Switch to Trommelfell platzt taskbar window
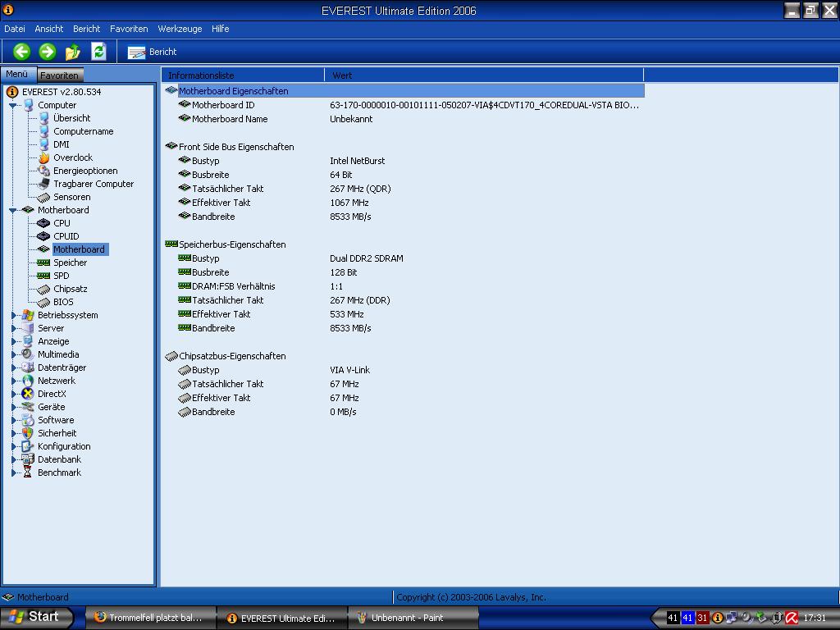This screenshot has height=630, width=840. [x=151, y=618]
